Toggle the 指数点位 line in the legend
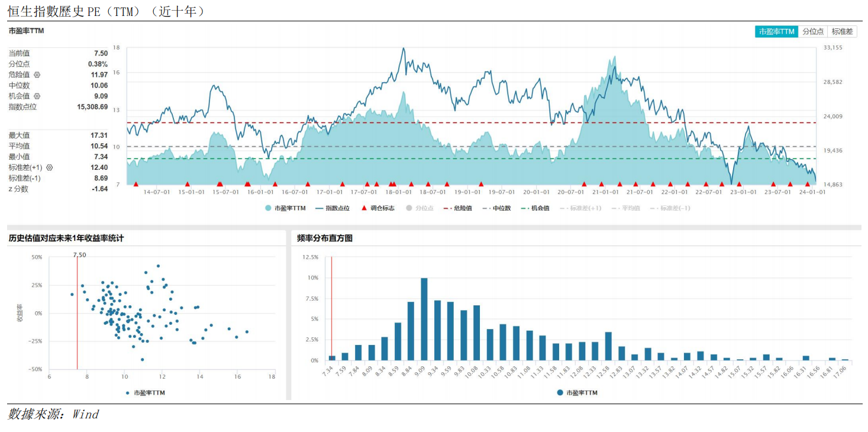This screenshot has width=868, height=432. (333, 208)
